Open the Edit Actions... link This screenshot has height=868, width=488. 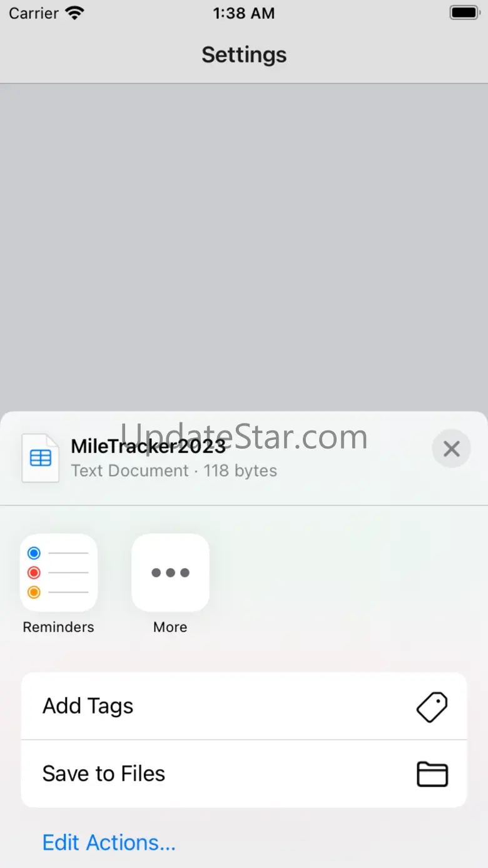click(109, 842)
